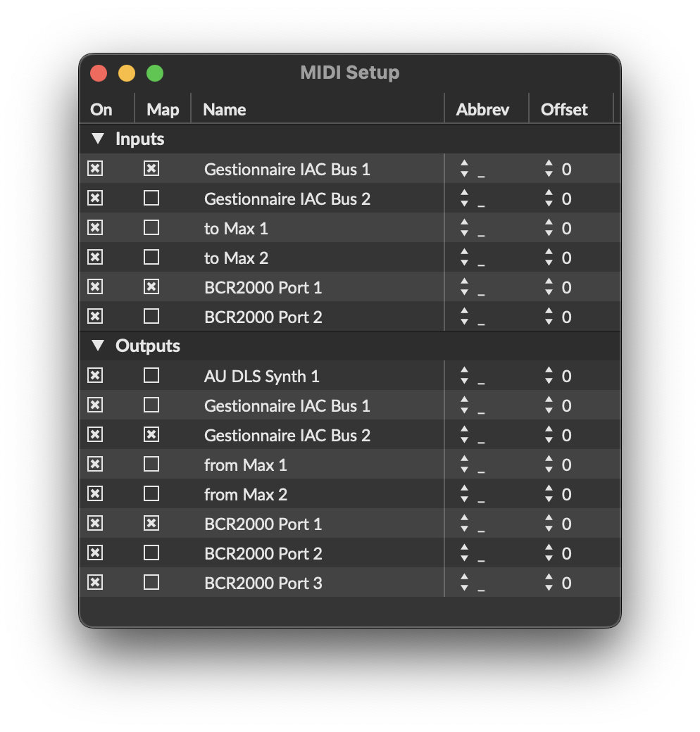This screenshot has width=700, height=732.
Task: Click the Map column header
Action: (163, 109)
